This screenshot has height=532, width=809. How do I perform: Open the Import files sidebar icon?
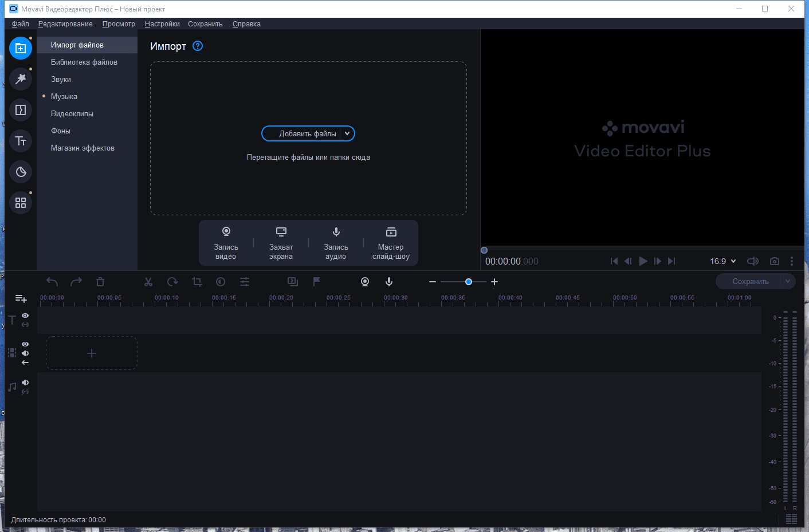pos(21,48)
